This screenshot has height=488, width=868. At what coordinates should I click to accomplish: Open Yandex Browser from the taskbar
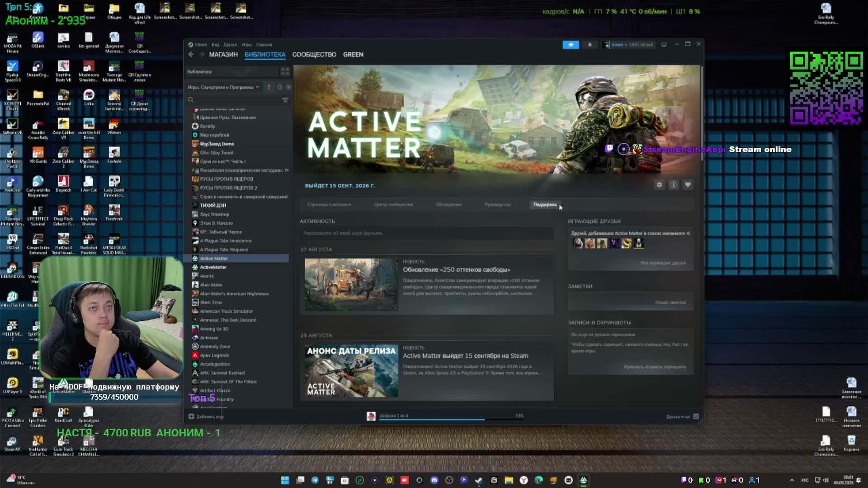(x=524, y=480)
